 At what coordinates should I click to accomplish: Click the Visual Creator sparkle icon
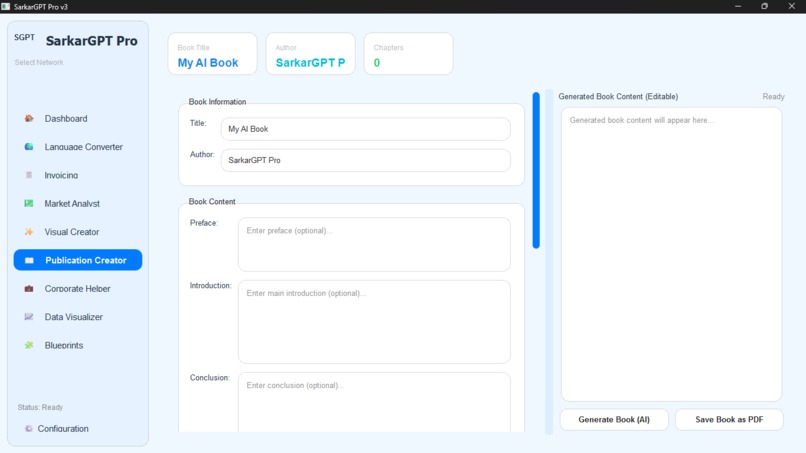[x=29, y=232]
